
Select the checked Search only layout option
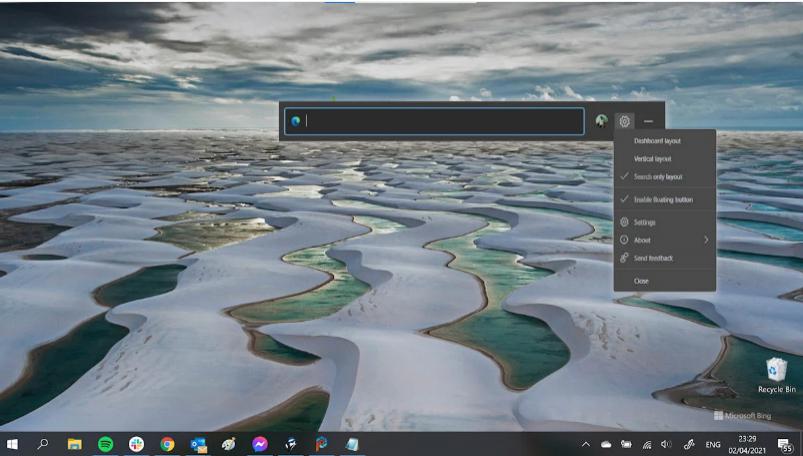pos(658,177)
